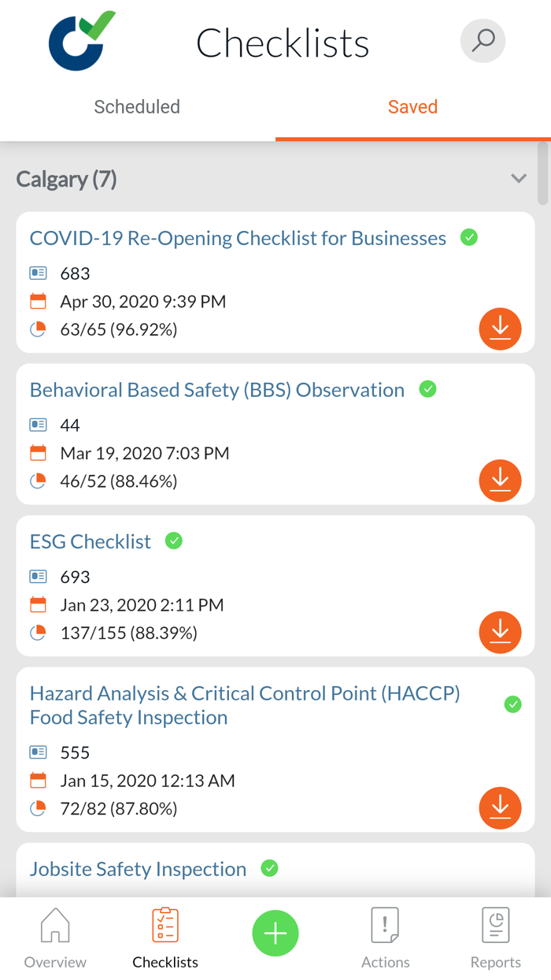Tap green checkmark beside Jobsite Safety Inspection
This screenshot has width=551, height=980.
pyautogui.click(x=269, y=868)
